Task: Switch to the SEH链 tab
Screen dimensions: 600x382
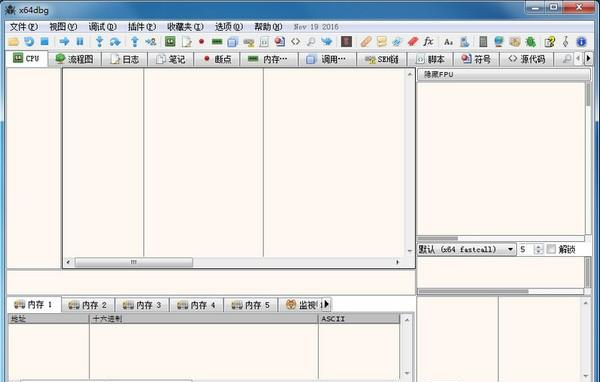Action: [x=382, y=59]
